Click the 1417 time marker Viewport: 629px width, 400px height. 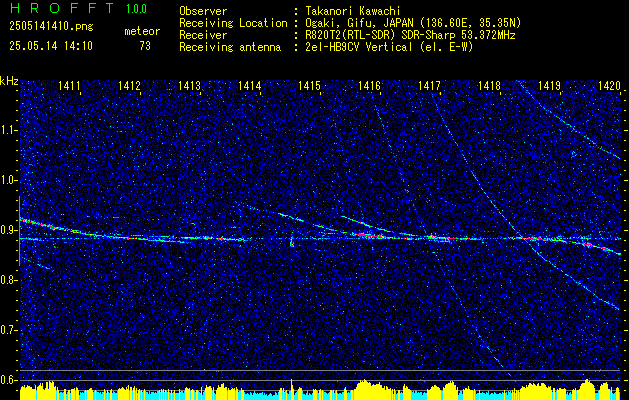point(429,85)
